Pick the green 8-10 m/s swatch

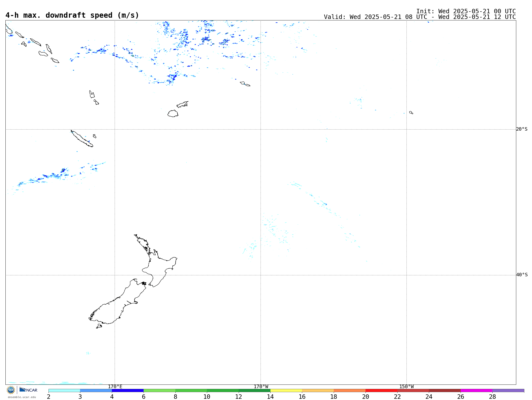[x=191, y=391]
